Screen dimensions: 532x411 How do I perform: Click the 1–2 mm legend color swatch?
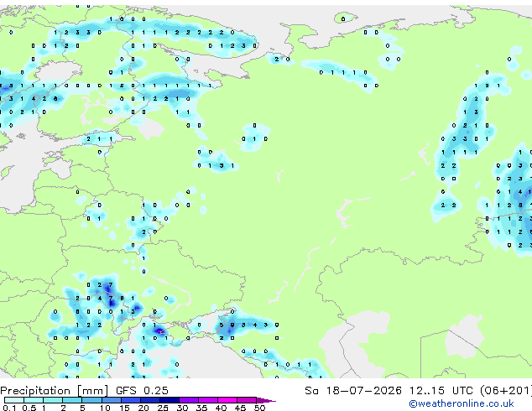pos(53,400)
